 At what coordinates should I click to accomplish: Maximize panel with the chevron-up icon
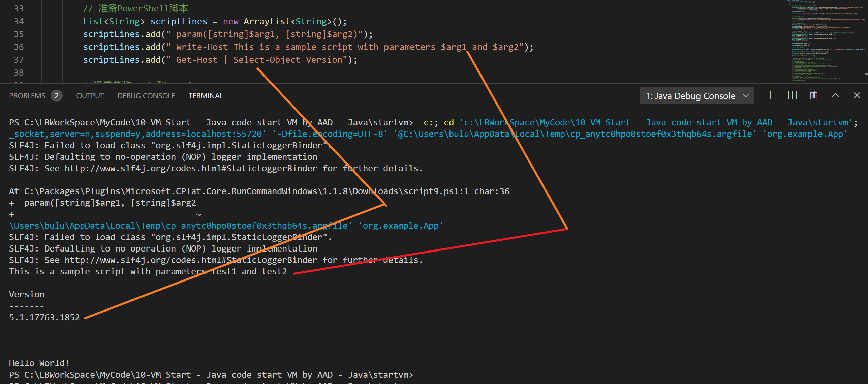(835, 95)
